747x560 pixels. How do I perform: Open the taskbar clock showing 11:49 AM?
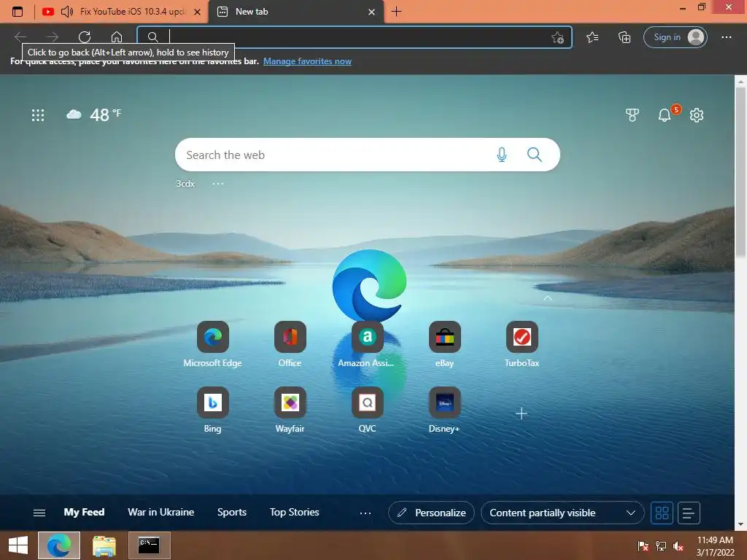point(715,546)
